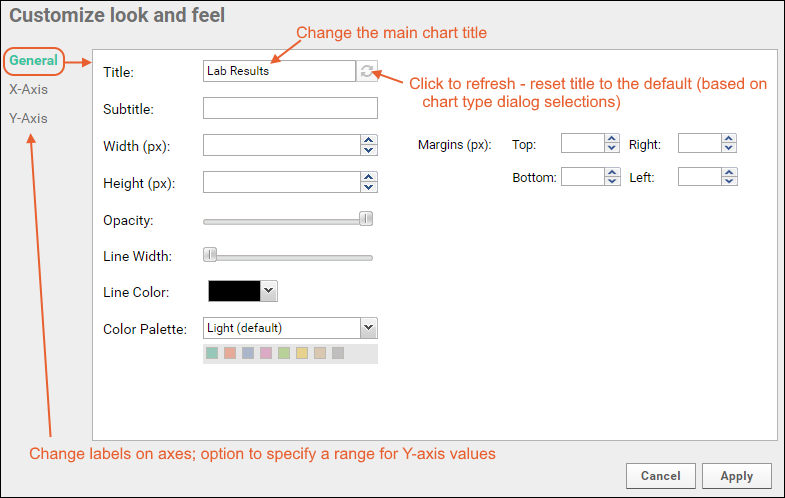Open the Line Color dropdown arrow
Viewport: 785px width, 498px height.
[268, 291]
